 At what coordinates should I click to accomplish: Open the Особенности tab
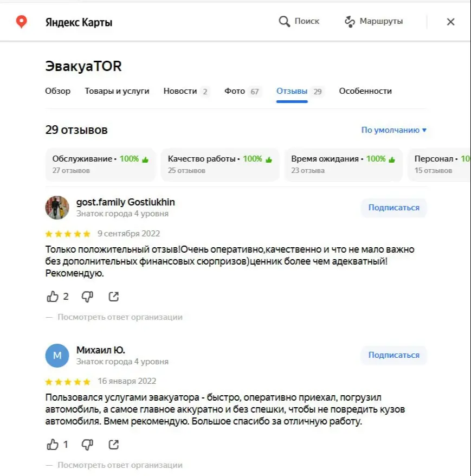(x=365, y=91)
